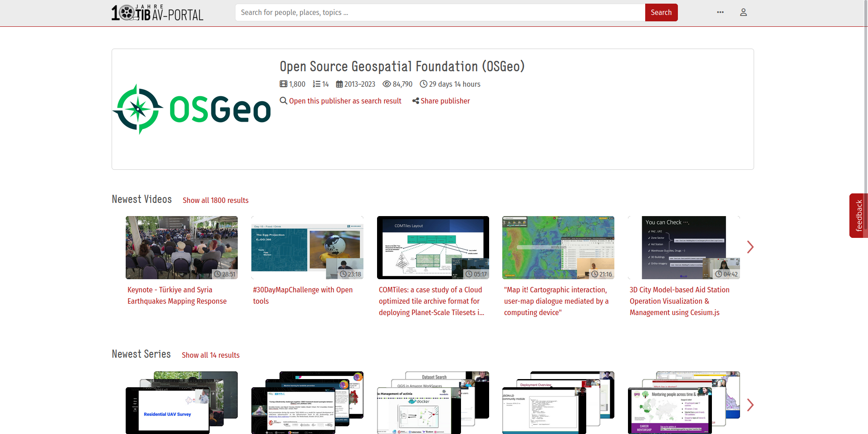
Task: Open the feedback tab on the right edge
Action: point(858,215)
